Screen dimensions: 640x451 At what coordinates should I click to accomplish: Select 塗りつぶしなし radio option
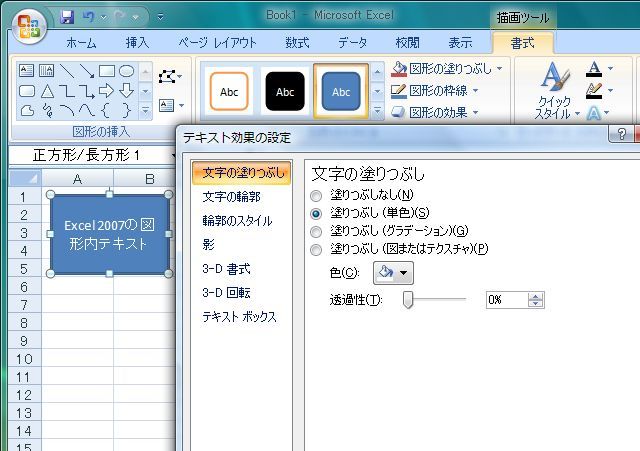coord(316,196)
